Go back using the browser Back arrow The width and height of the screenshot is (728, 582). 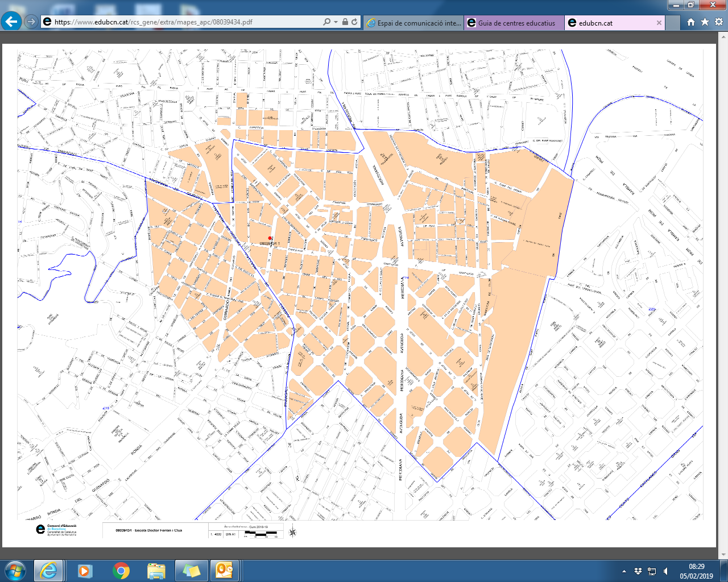pos(11,22)
